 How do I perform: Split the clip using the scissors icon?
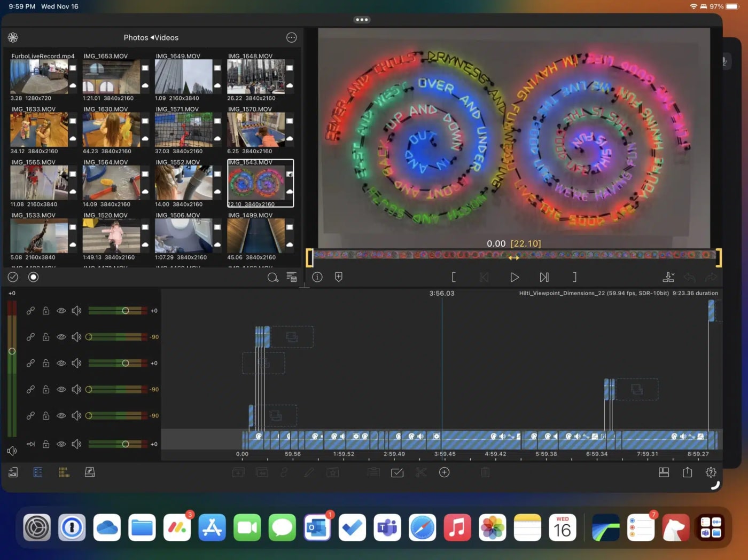[x=420, y=472]
